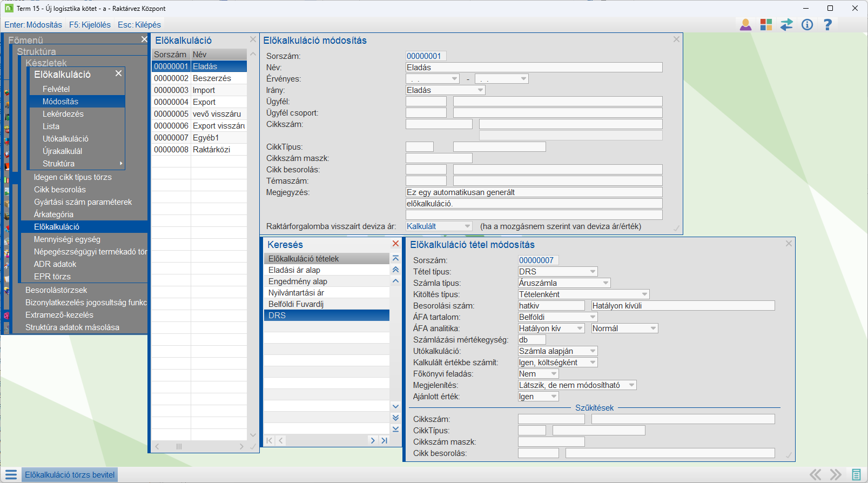Expand the Tétel típus dropdown

593,272
